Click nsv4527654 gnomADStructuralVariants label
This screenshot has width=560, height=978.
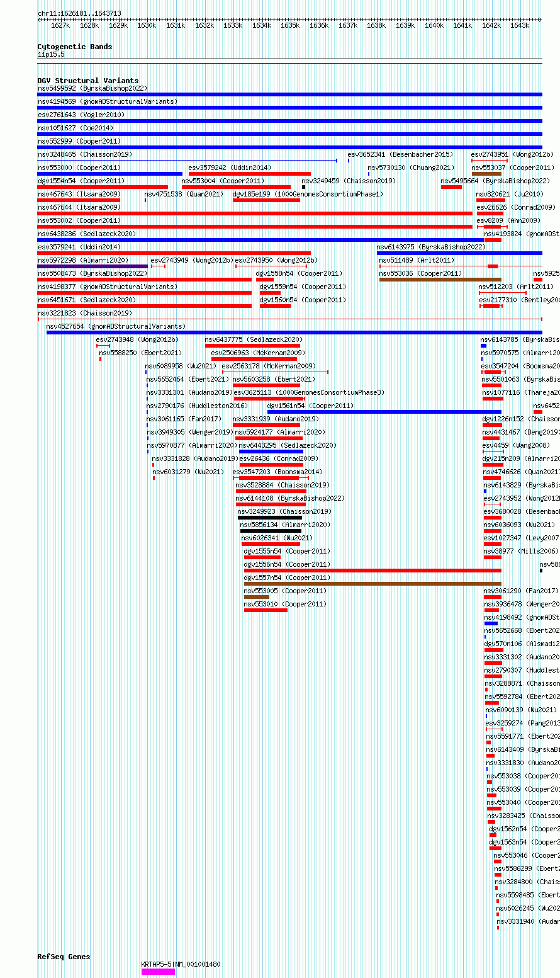116,326
